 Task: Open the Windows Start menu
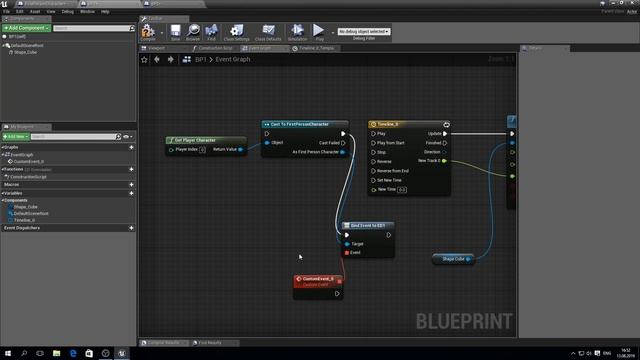click(x=8, y=353)
